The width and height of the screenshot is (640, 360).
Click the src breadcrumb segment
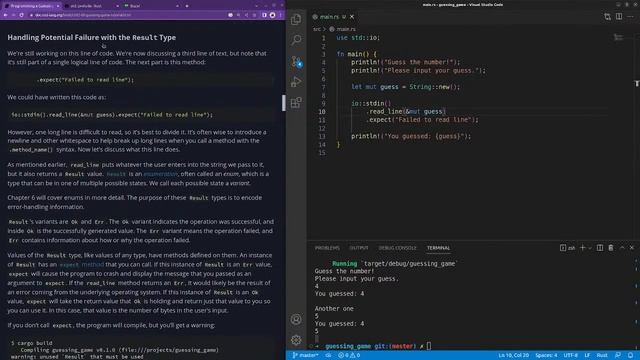(x=317, y=29)
